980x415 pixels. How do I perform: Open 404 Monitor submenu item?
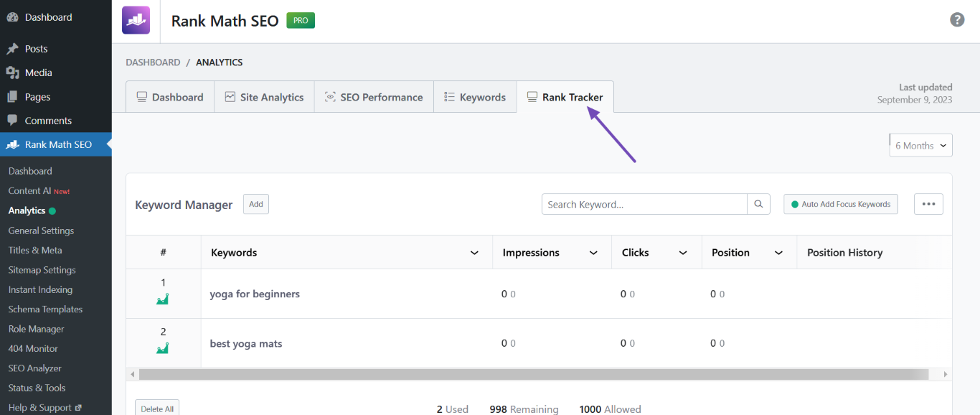(x=33, y=348)
